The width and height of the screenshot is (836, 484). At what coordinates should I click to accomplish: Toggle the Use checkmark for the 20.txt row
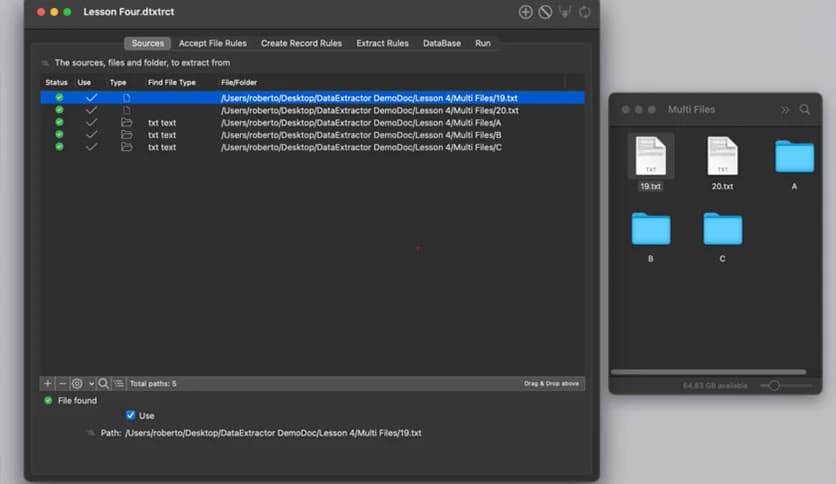pos(91,110)
